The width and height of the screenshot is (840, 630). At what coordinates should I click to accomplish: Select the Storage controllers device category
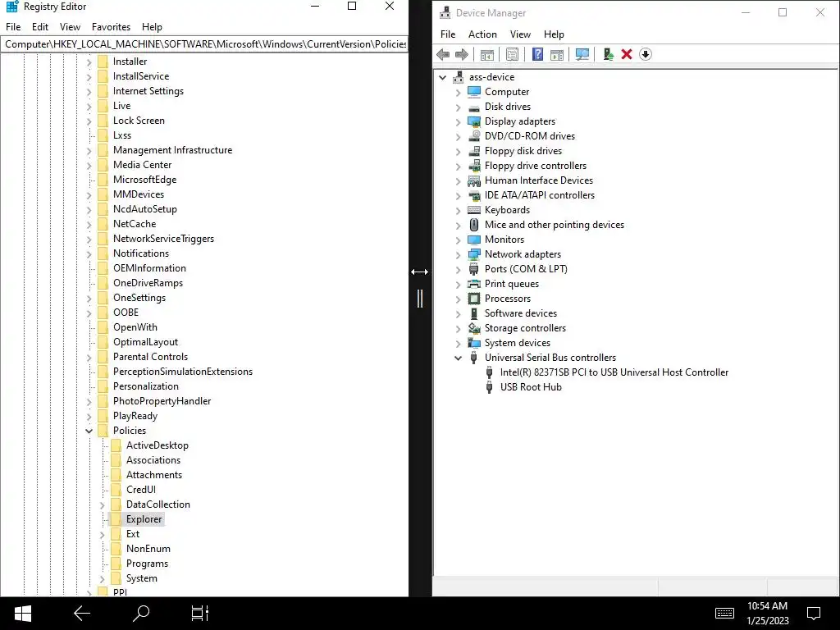[525, 328]
